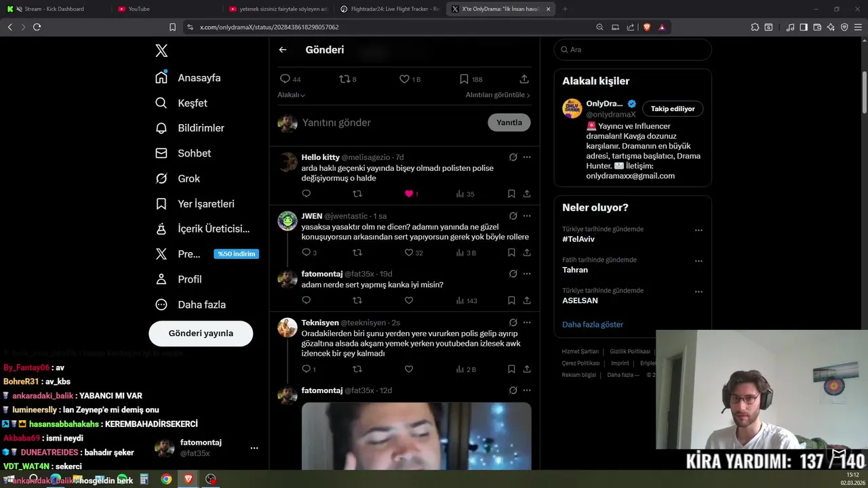Image resolution: width=868 pixels, height=488 pixels.
Task: Click Daha fazla göster link
Action: 593,325
